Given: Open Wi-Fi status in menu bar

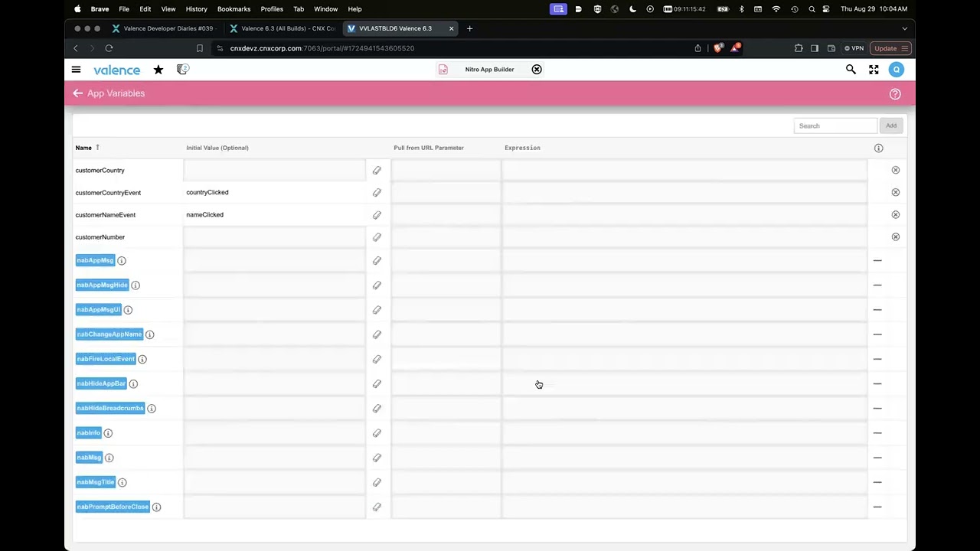Looking at the screenshot, I should pyautogui.click(x=776, y=9).
